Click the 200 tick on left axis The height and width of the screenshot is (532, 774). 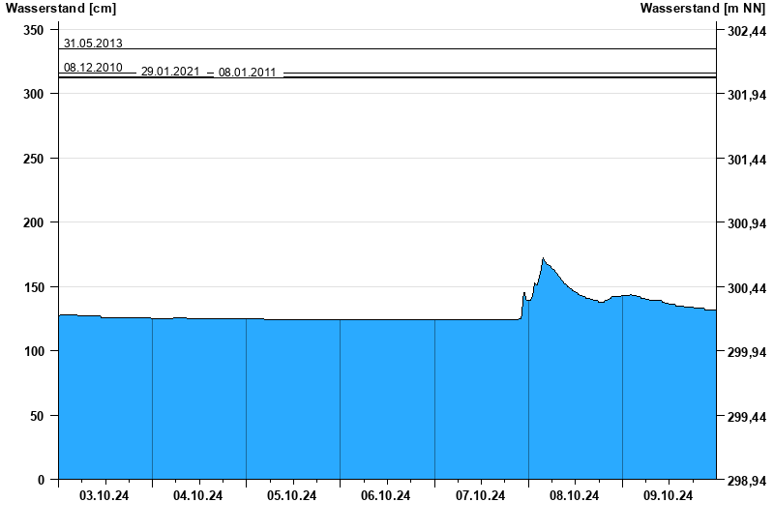click(x=34, y=223)
